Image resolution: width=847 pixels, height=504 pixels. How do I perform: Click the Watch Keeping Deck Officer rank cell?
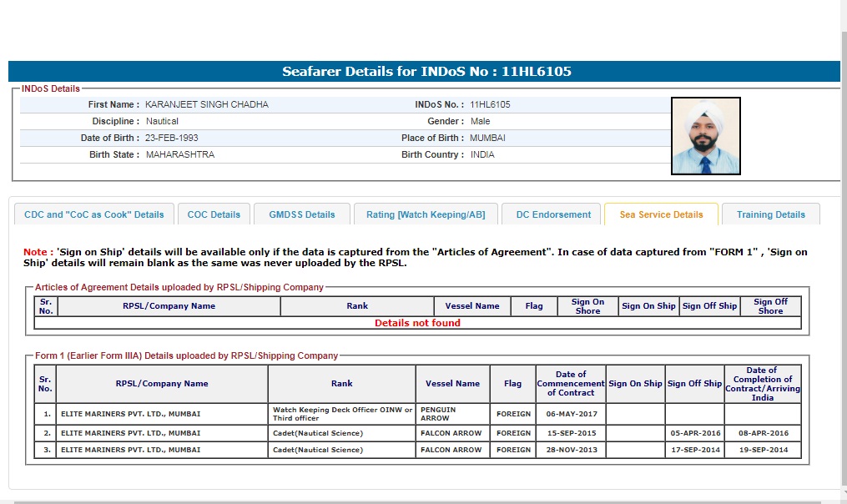click(341, 414)
